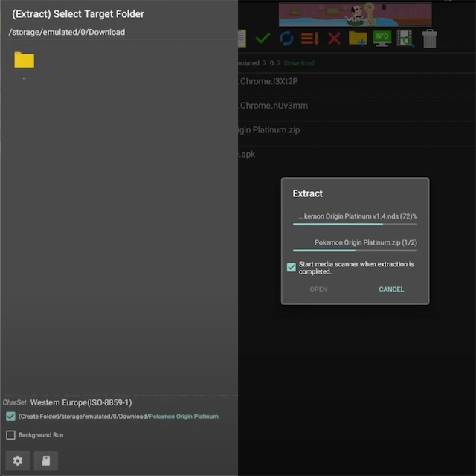This screenshot has width=476, height=476.
Task: Refresh the file list with blue arrows
Action: point(286,39)
